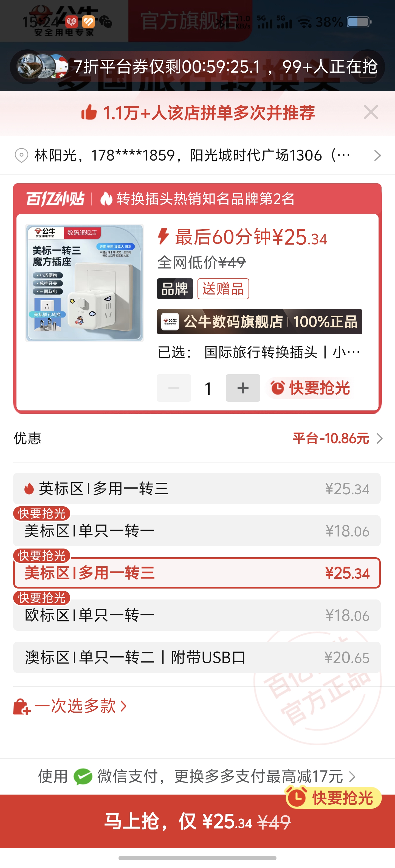Expand payment method options chevron
The height and width of the screenshot is (868, 395).
352,777
